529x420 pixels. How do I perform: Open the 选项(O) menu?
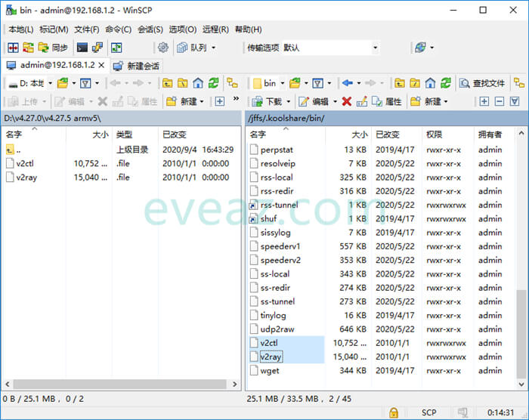(183, 29)
